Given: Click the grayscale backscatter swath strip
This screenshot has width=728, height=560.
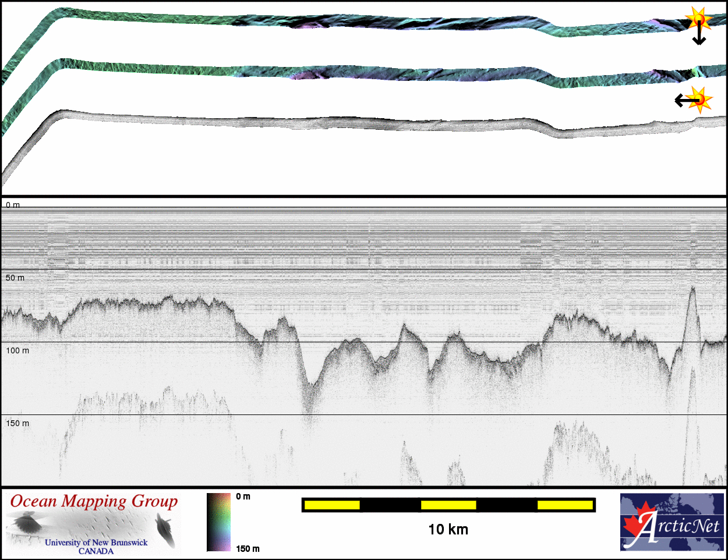Looking at the screenshot, I should point(349,123).
